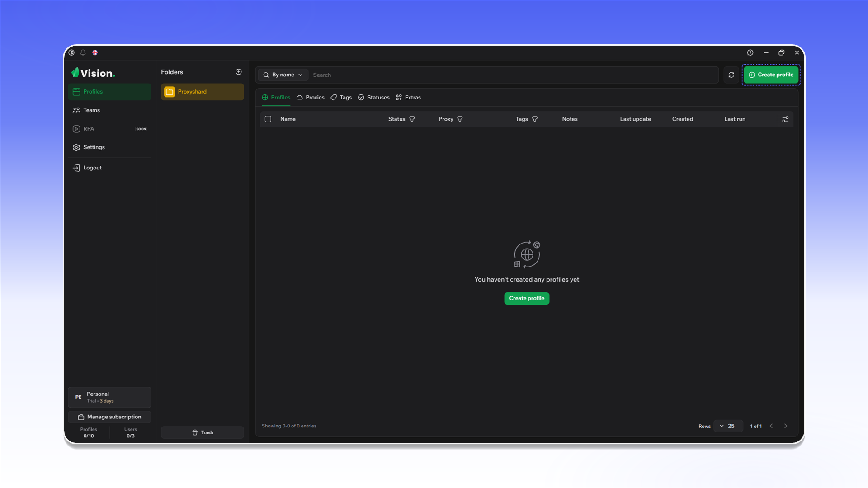Open the Trash
The width and height of the screenshot is (868, 488).
point(203,432)
